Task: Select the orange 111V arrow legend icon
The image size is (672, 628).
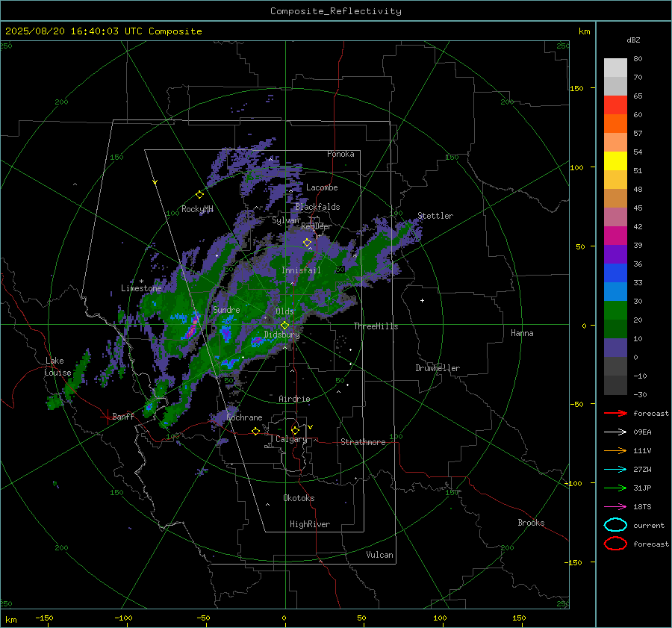Action: pos(615,450)
